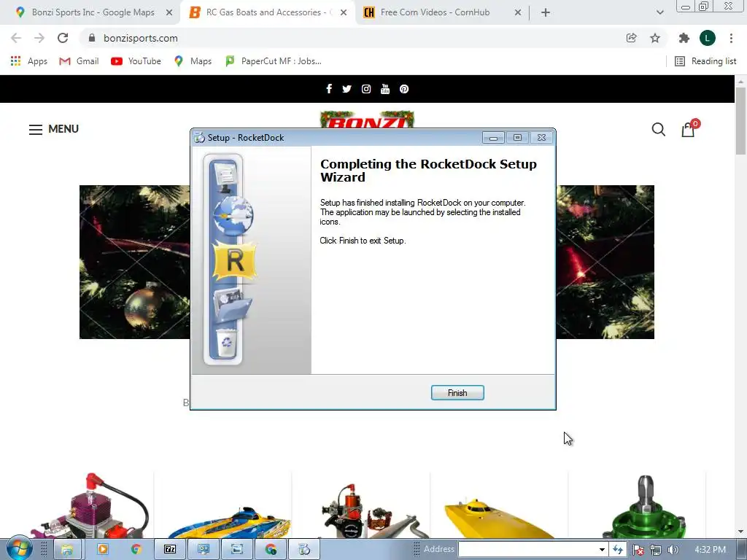Close the Google Maps tab

[169, 12]
